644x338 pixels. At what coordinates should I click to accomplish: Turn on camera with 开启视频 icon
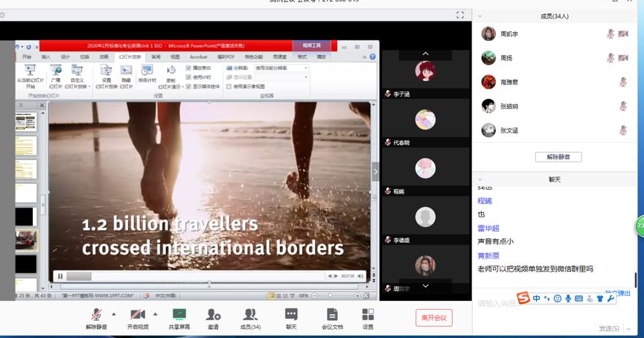click(137, 314)
